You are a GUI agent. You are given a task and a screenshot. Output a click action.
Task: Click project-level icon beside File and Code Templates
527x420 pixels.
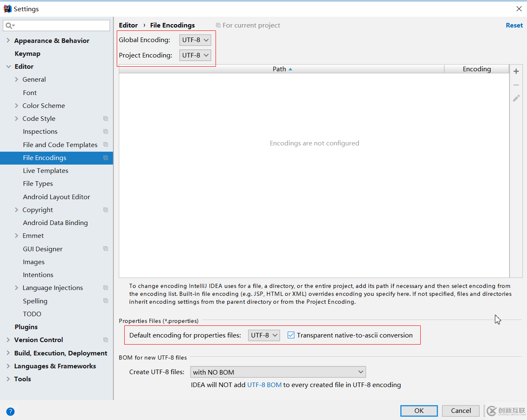tap(105, 145)
